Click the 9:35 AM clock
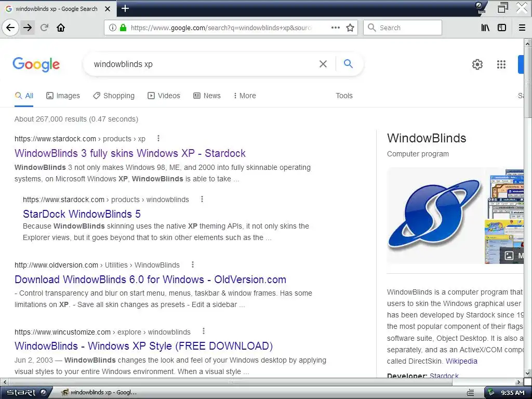 click(513, 393)
